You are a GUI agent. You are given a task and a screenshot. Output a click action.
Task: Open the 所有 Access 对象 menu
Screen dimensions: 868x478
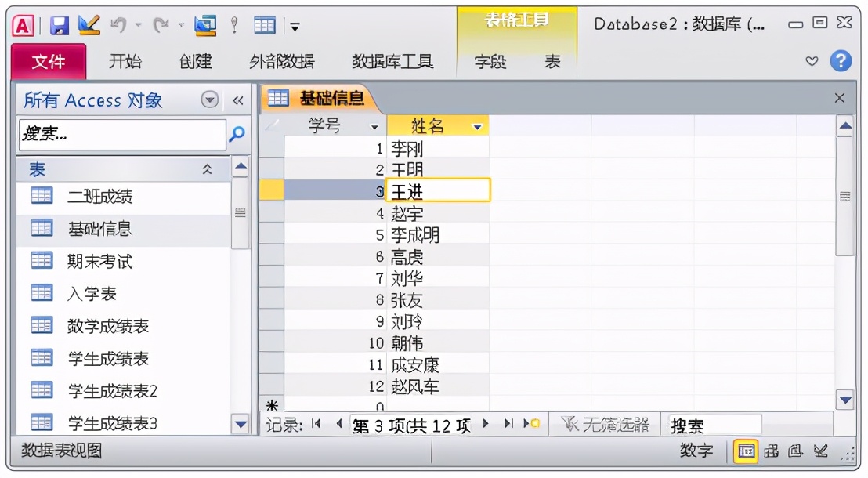[x=208, y=100]
